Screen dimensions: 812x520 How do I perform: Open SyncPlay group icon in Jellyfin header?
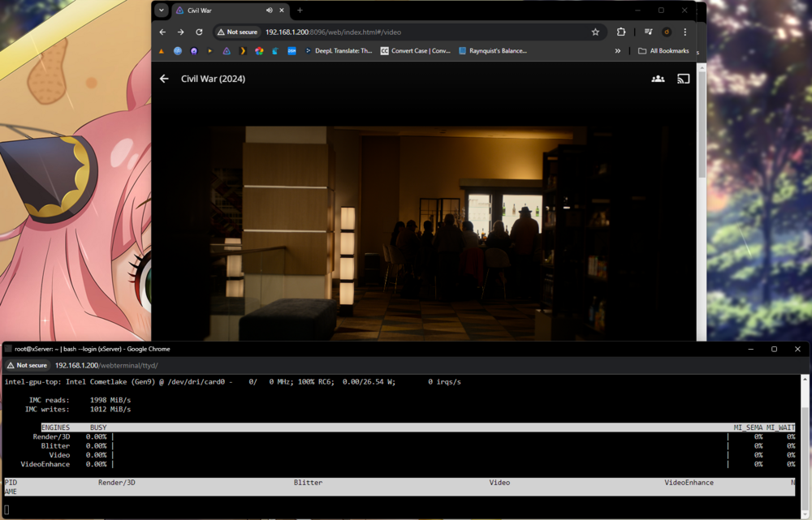pos(658,79)
